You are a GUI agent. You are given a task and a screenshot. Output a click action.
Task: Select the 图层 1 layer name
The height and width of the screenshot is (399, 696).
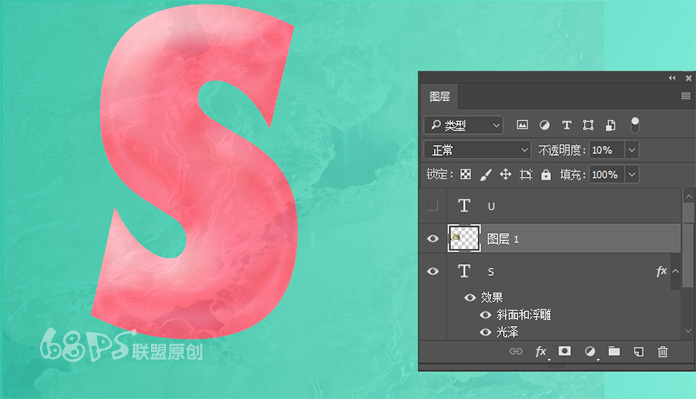click(x=502, y=239)
